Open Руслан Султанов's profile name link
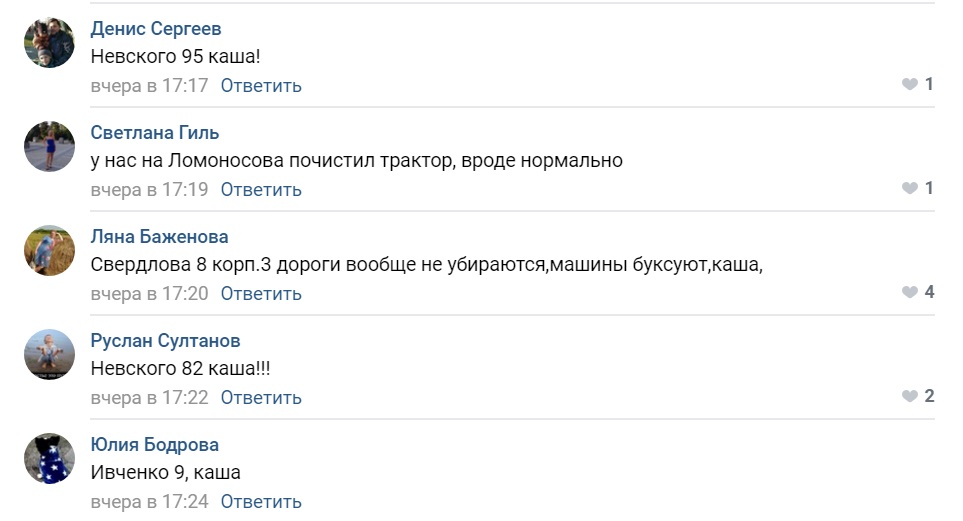This screenshot has height=521, width=963. click(165, 340)
